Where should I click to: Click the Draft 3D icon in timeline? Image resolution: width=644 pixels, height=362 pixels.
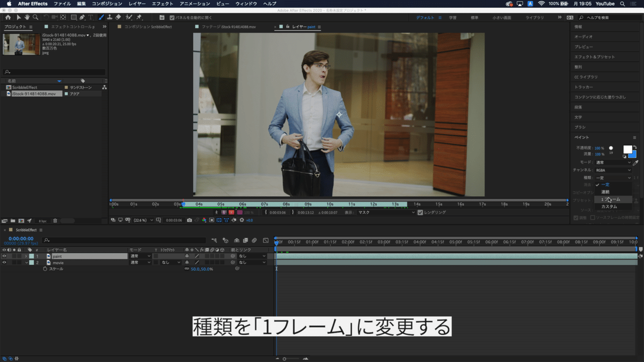(x=225, y=240)
